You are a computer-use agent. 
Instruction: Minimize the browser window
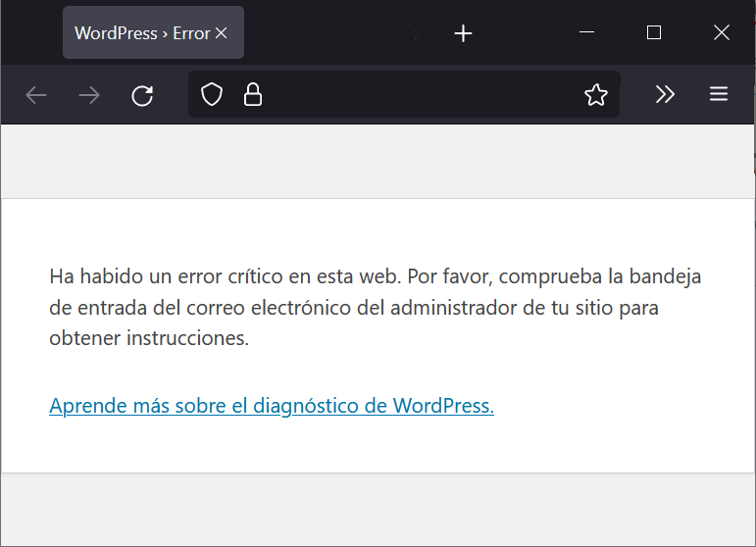pyautogui.click(x=586, y=32)
